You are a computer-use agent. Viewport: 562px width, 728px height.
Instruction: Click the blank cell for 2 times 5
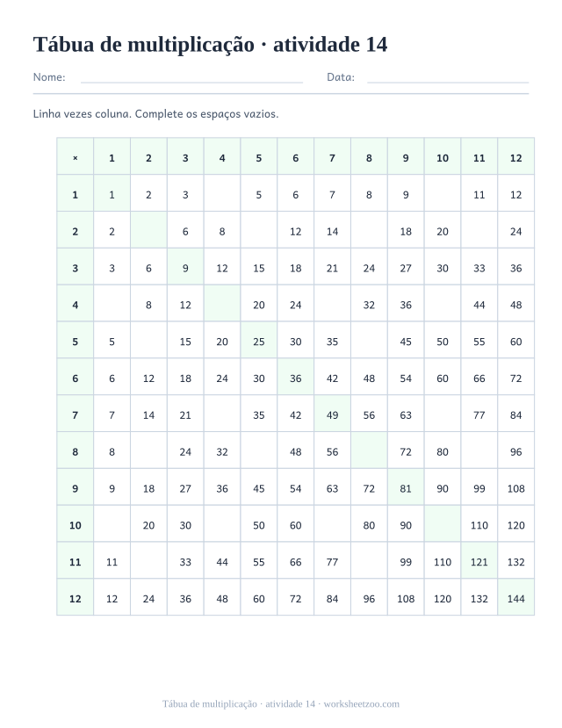(x=258, y=231)
